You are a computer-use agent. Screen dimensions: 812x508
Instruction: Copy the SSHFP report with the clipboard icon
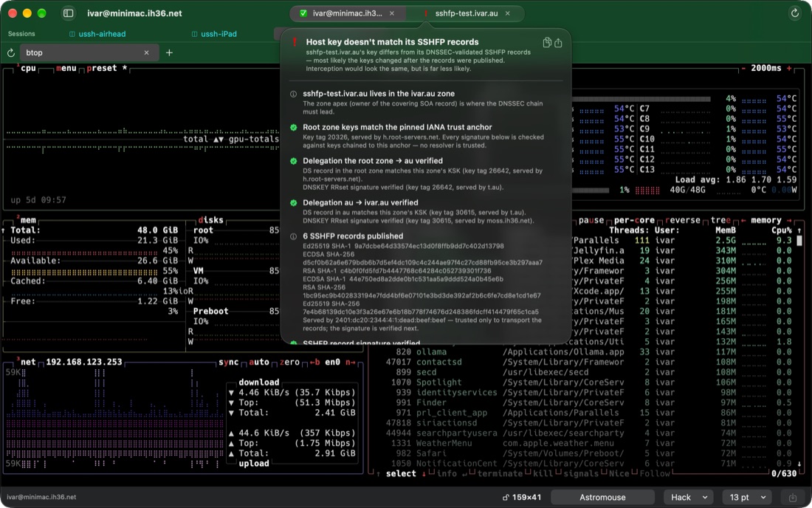point(547,43)
